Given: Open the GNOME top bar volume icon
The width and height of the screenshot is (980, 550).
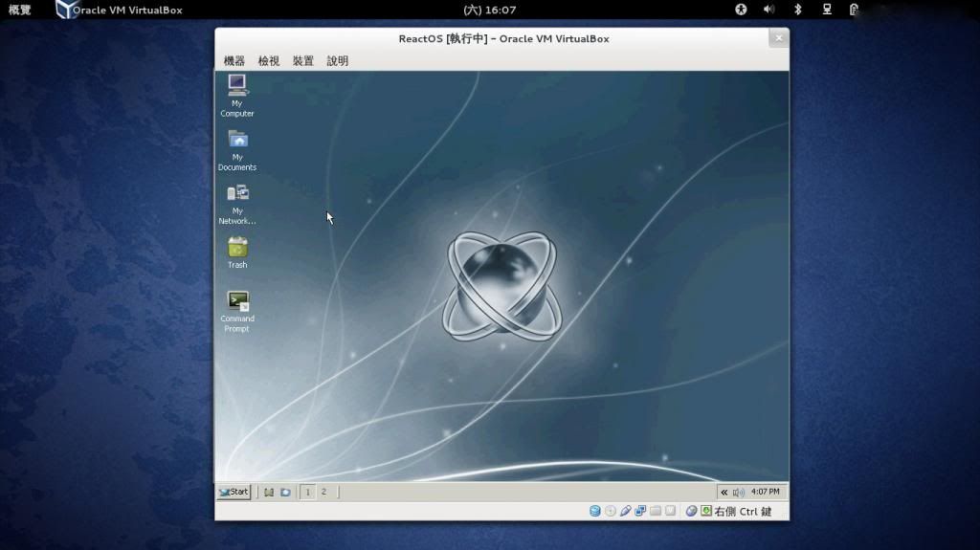Looking at the screenshot, I should (768, 10).
